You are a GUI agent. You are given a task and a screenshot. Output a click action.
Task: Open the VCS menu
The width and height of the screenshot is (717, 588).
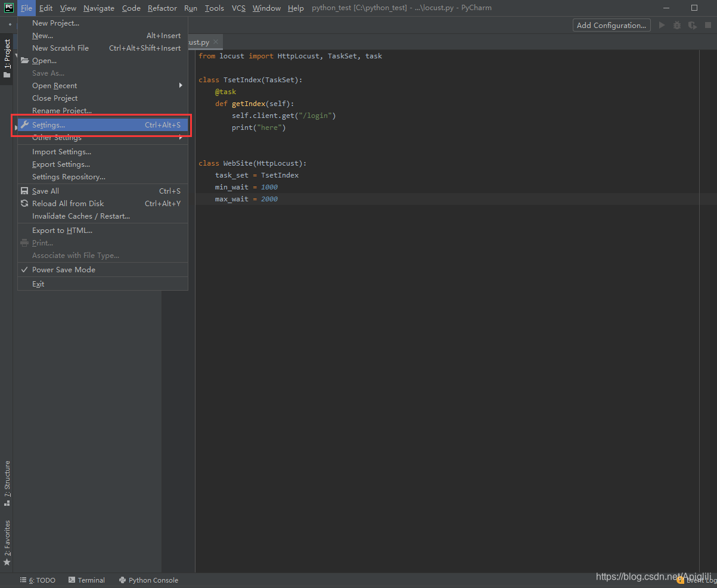238,8
